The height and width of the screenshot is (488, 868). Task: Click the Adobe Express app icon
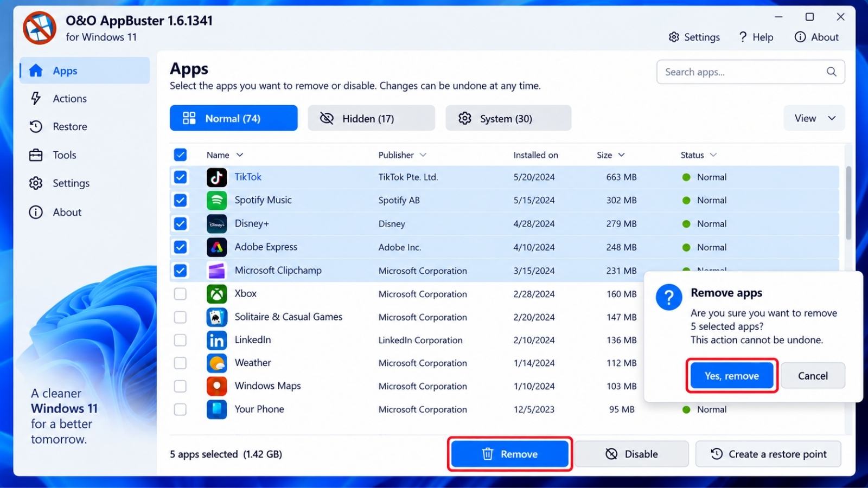click(216, 247)
